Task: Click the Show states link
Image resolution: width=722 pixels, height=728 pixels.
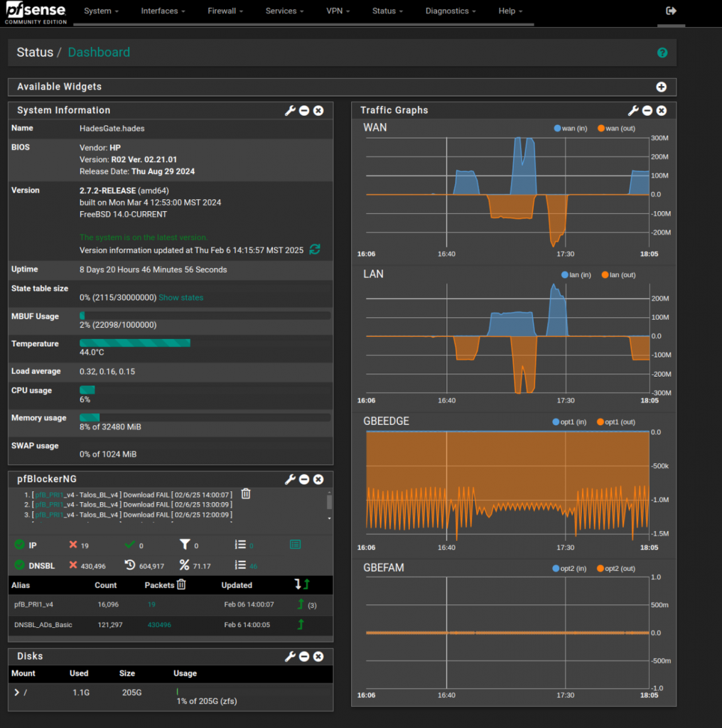Action: pos(180,297)
